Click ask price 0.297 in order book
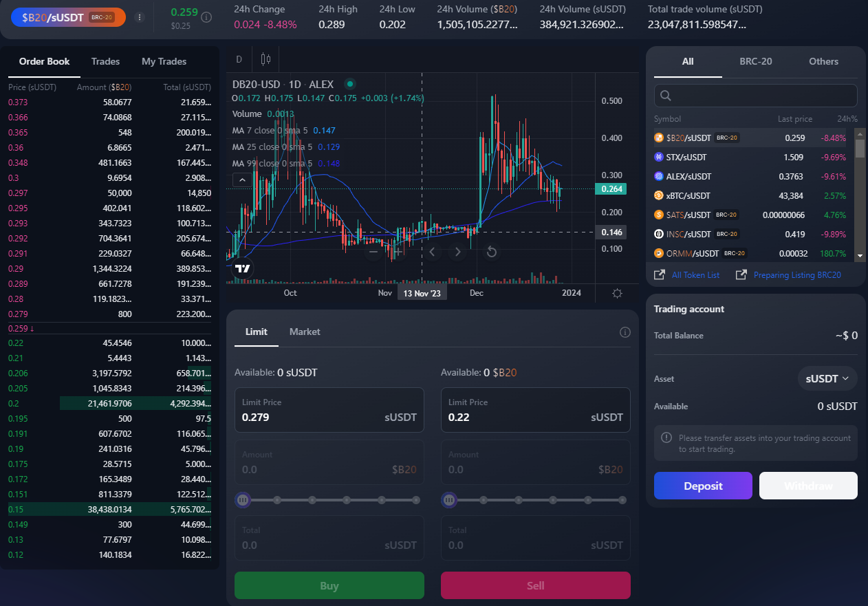 tap(18, 193)
